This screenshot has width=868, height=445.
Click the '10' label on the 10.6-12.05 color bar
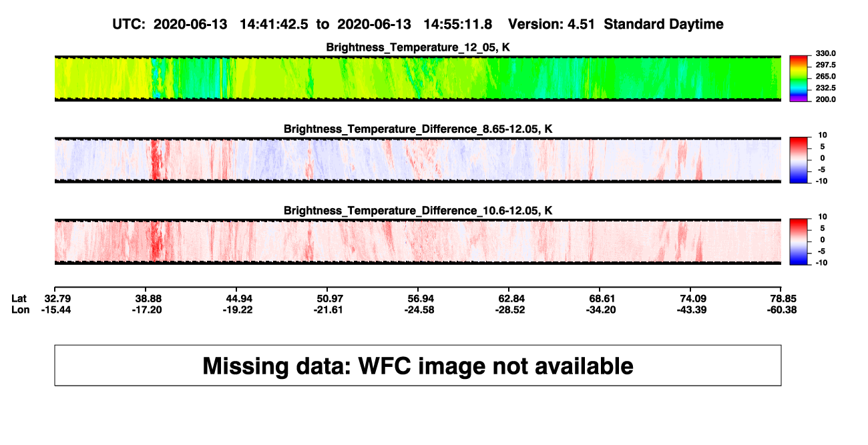[x=823, y=217]
